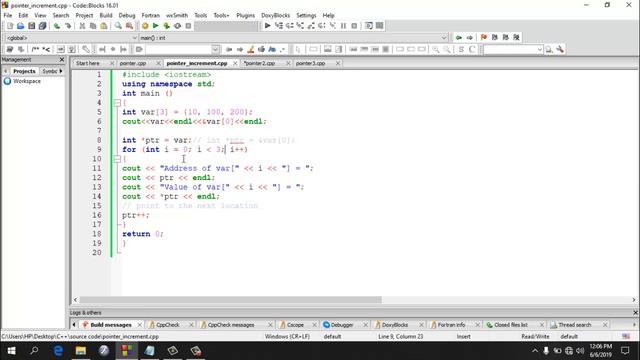Open the Windows notification center
The width and height of the screenshot is (640, 360).
click(625, 351)
